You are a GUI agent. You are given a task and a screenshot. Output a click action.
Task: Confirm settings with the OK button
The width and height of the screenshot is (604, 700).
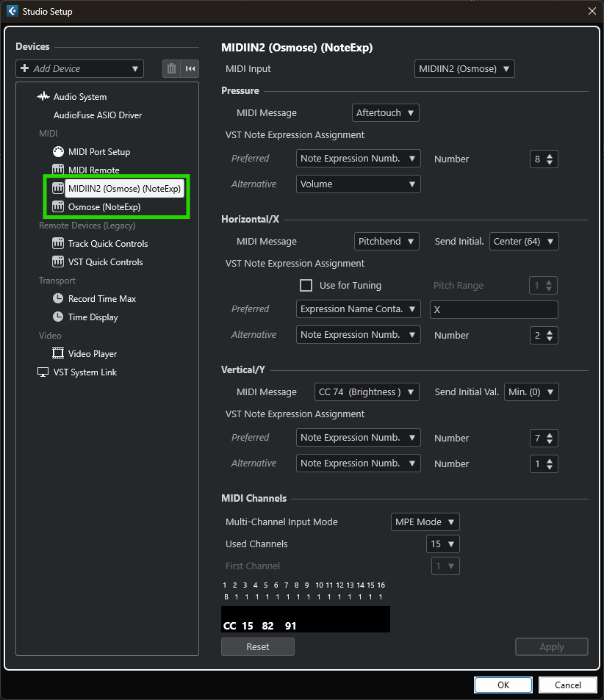tap(503, 685)
